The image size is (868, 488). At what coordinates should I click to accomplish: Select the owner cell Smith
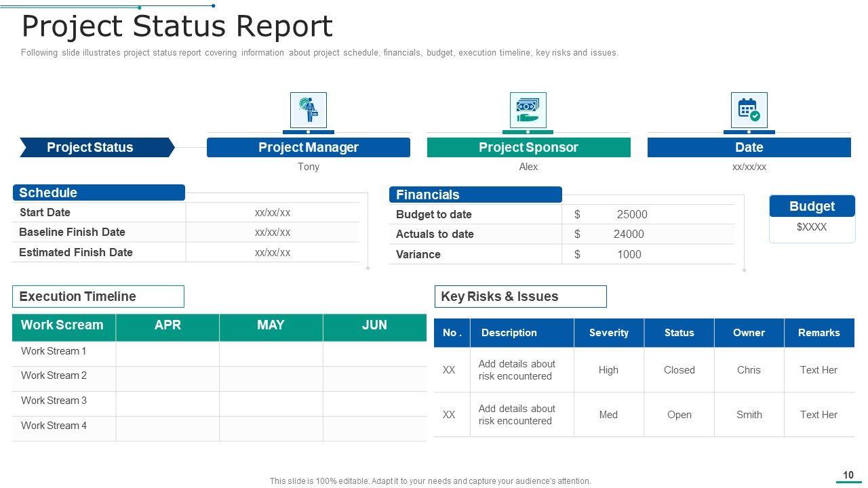coord(749,415)
